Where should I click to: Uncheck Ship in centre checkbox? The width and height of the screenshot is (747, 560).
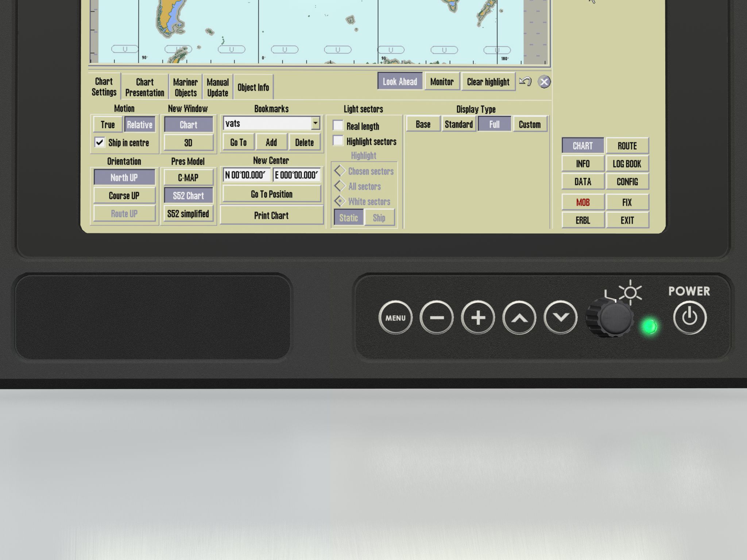[100, 142]
